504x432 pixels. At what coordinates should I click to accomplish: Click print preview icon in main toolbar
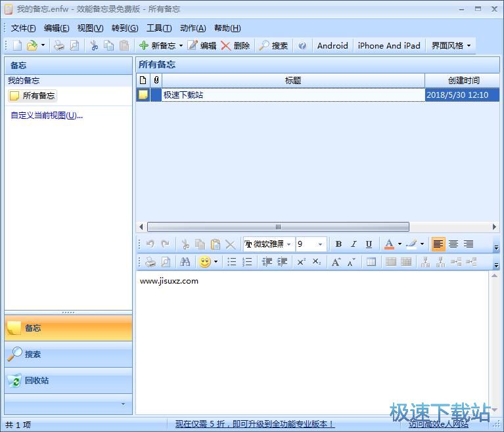point(74,45)
